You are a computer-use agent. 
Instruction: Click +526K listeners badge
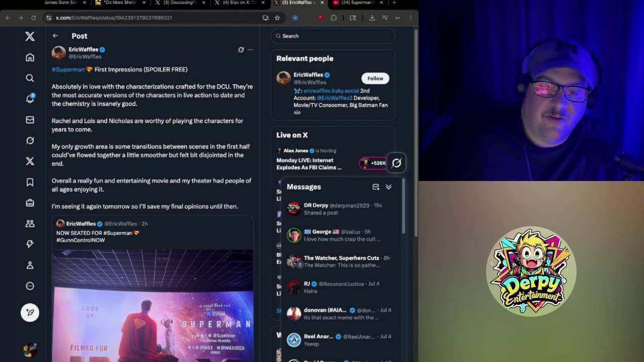(x=373, y=163)
